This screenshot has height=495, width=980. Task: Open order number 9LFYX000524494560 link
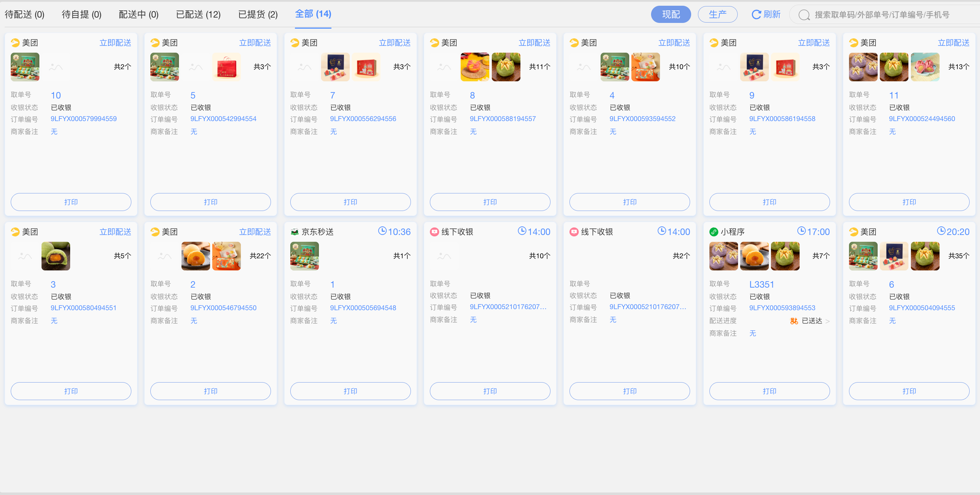[x=922, y=119]
